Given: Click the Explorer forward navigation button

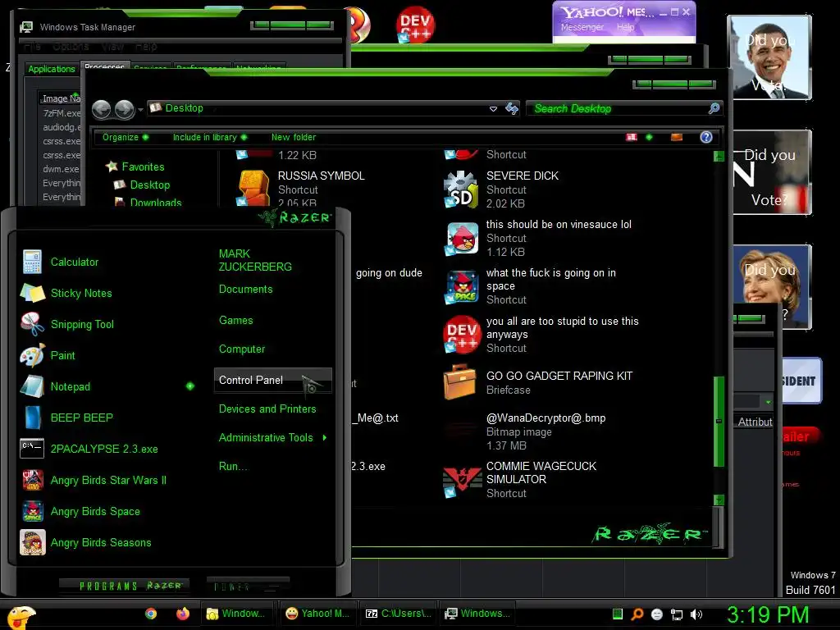Looking at the screenshot, I should click(125, 109).
